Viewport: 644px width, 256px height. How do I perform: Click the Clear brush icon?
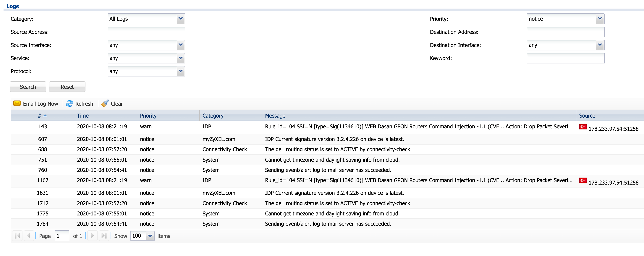[105, 103]
